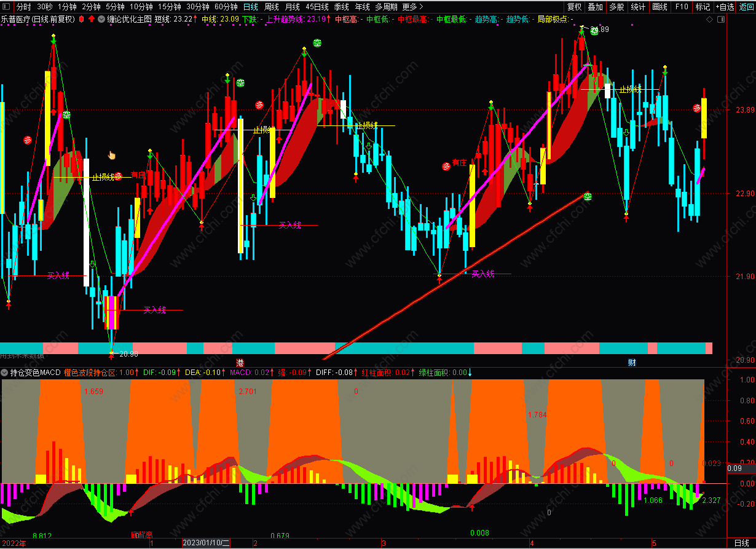Viewport: 756px width, 549px height.
Task: Select the 30分钟 period
Action: click(198, 7)
